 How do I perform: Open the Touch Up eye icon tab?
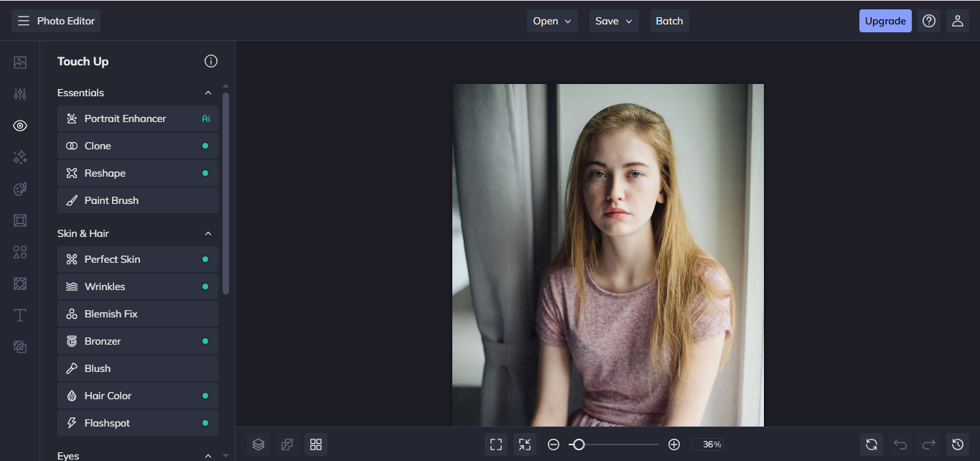[x=20, y=126]
